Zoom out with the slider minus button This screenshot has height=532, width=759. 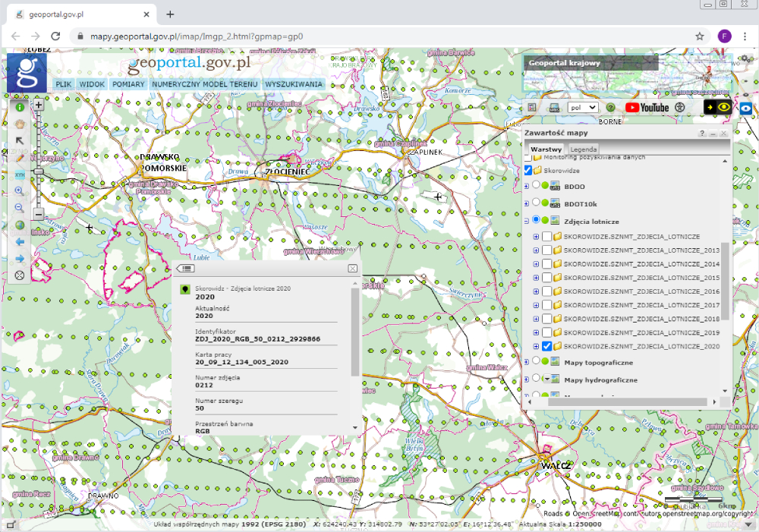[x=39, y=213]
